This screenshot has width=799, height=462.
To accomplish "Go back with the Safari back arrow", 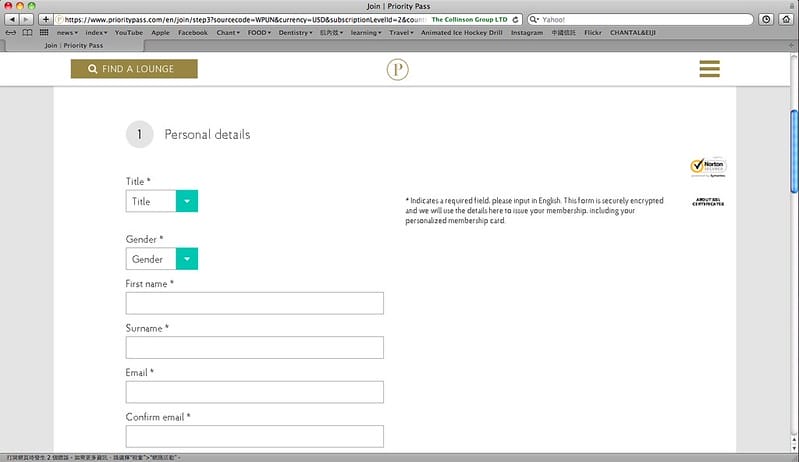I will 12,19.
